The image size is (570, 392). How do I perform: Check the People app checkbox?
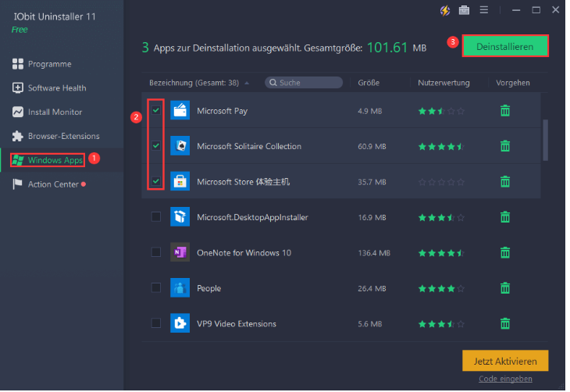click(x=156, y=287)
